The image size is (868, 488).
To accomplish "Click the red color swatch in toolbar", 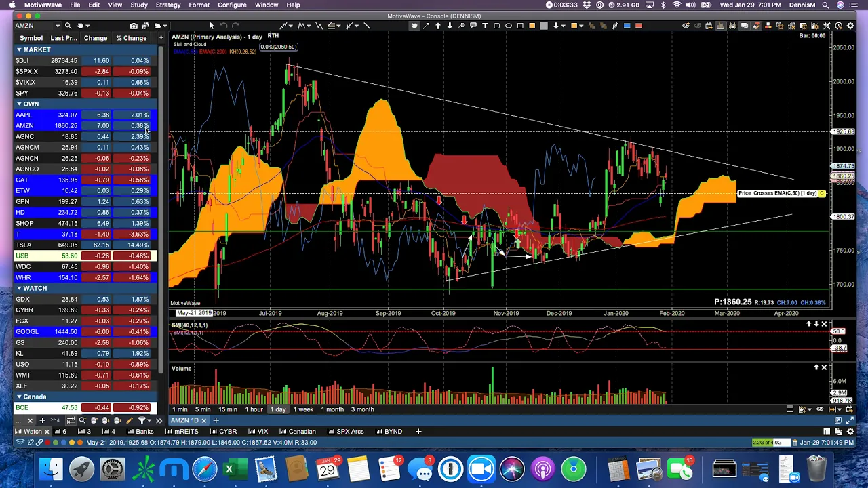I will [x=638, y=26].
